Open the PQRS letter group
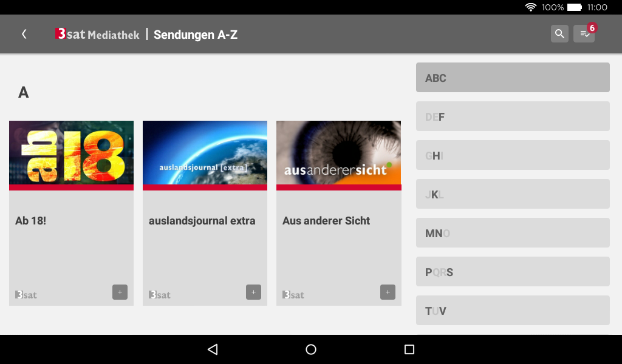This screenshot has height=364, width=622. pos(513,271)
